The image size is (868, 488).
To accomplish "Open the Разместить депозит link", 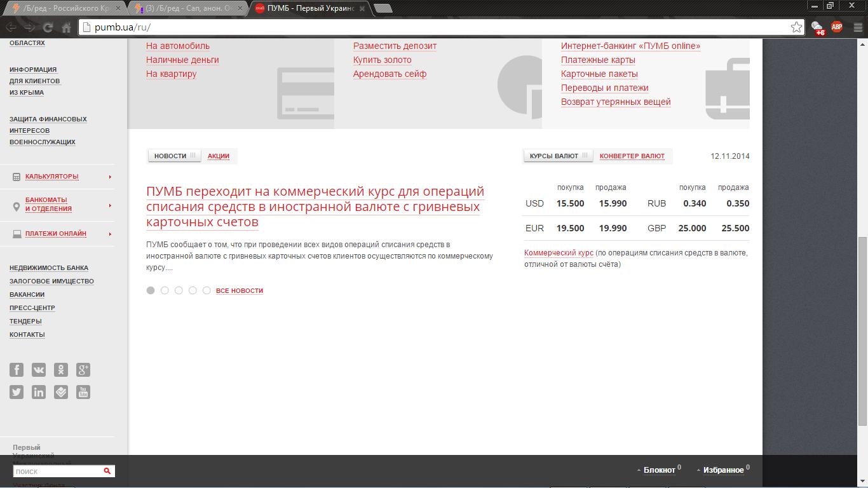I will point(395,46).
